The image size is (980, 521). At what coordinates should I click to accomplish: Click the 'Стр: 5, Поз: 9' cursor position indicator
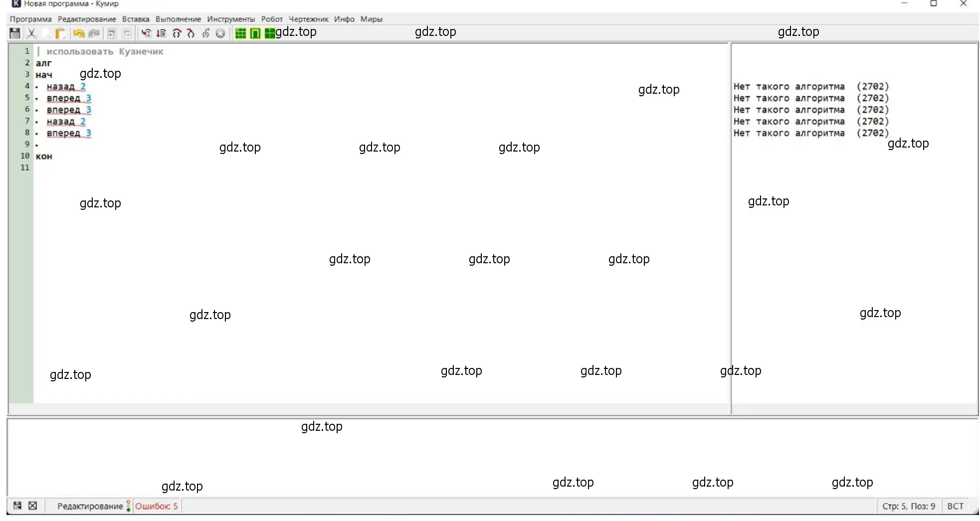(x=909, y=506)
